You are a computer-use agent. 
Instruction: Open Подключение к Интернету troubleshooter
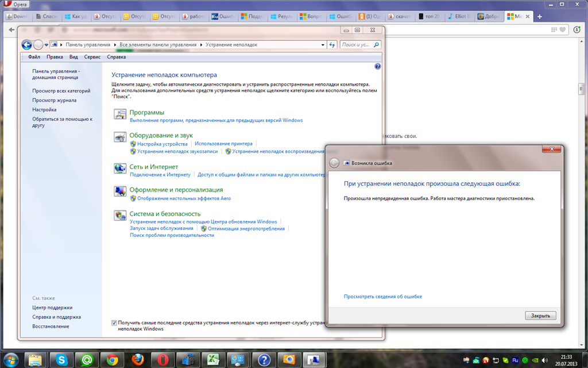[x=160, y=175]
